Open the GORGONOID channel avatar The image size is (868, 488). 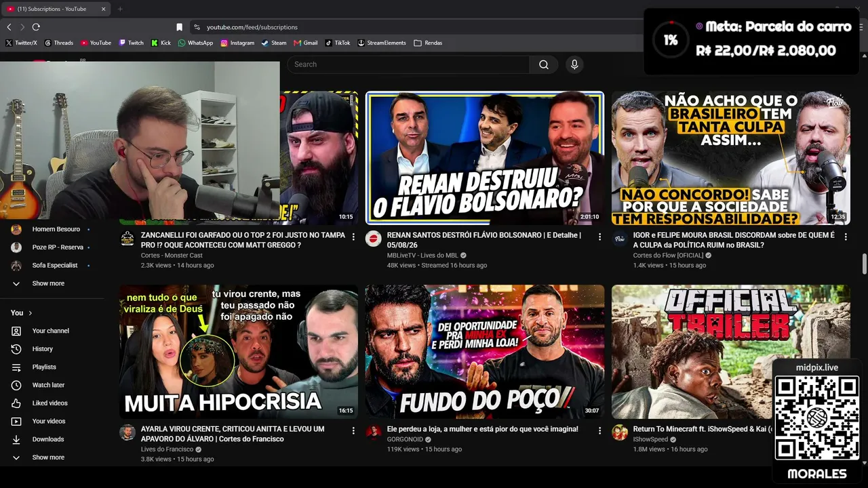click(x=373, y=432)
